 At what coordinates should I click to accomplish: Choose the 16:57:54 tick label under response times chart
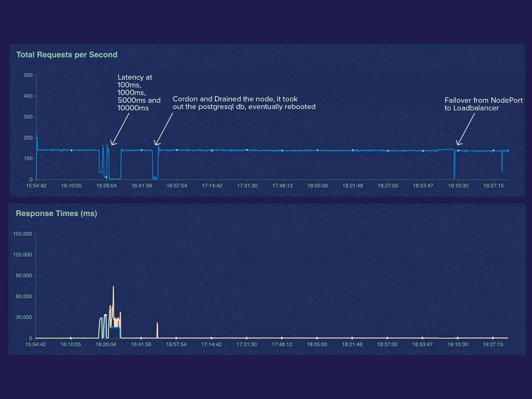[176, 344]
